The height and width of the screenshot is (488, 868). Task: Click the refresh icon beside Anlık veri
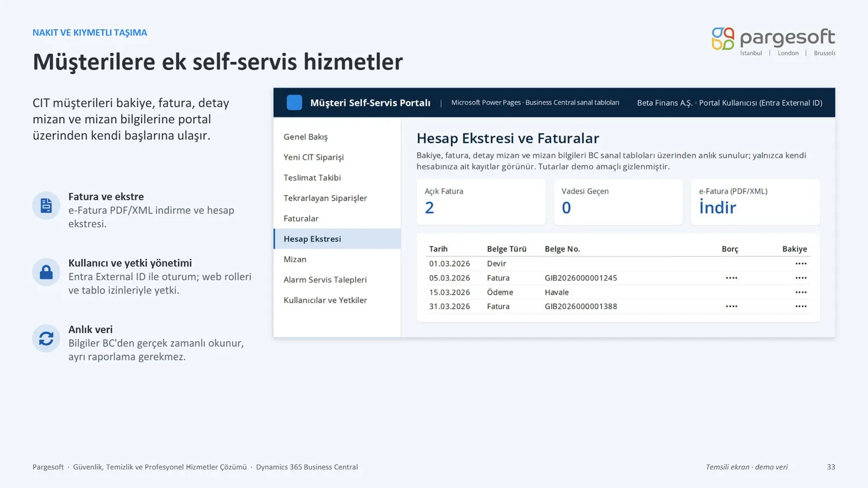pos(46,338)
